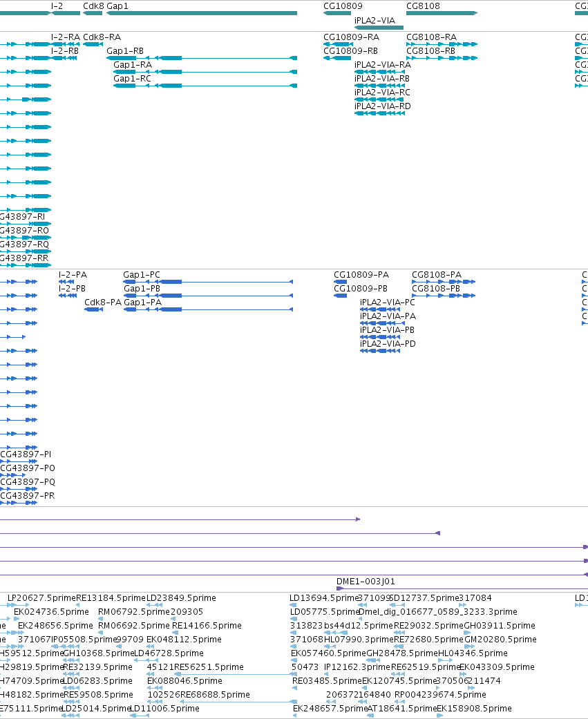
Task: Click the CG10809-RA transcript
Action: click(x=338, y=44)
